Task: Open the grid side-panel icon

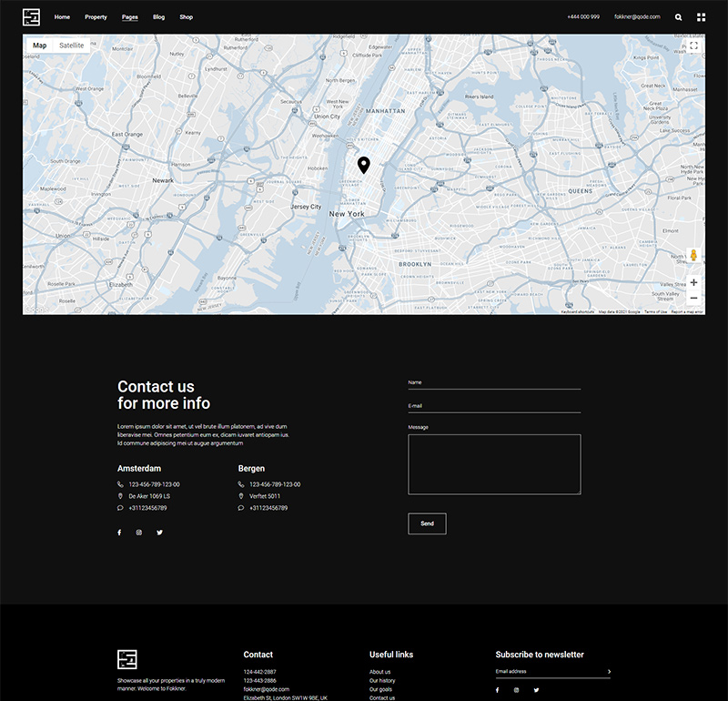Action: 701,17
